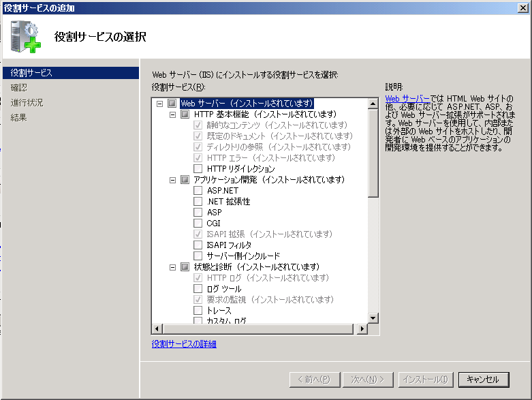Image resolution: width=532 pixels, height=400 pixels.
Task: Select the 要求の監視 row text
Action: [x=270, y=299]
